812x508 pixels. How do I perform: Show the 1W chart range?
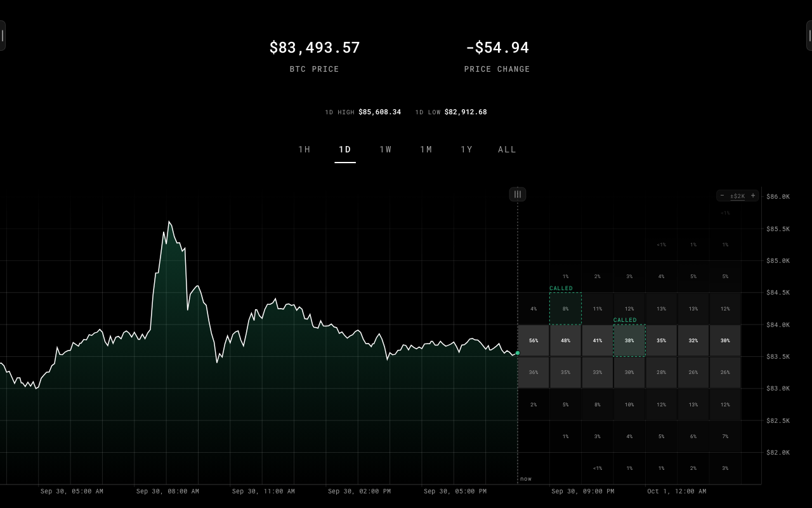tap(386, 149)
